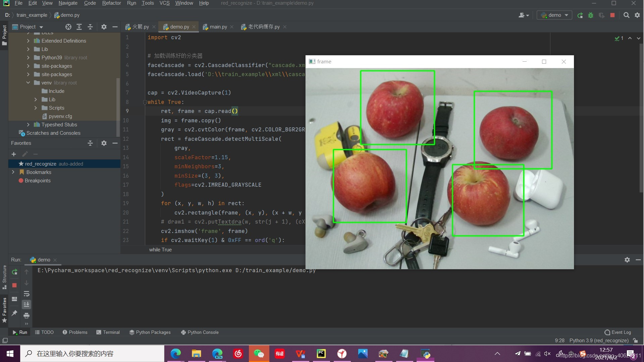
Task: Click the Search Everywhere magnifier icon
Action: tap(626, 15)
